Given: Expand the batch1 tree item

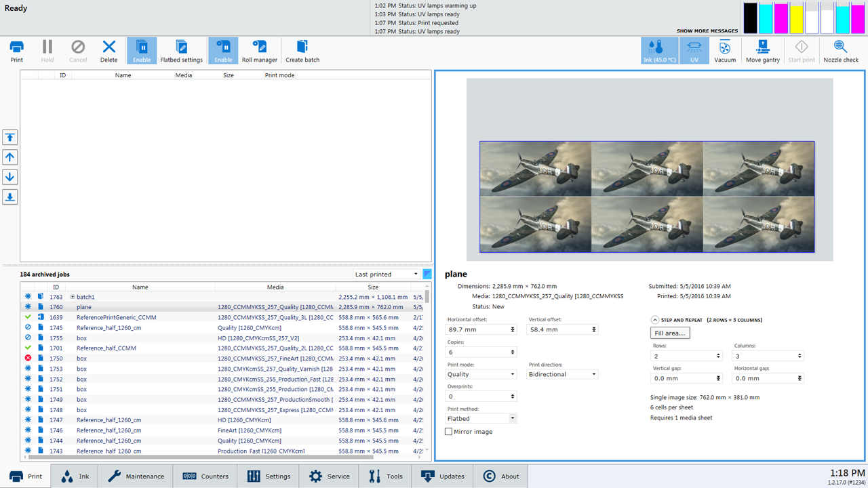Looking at the screenshot, I should 73,297.
